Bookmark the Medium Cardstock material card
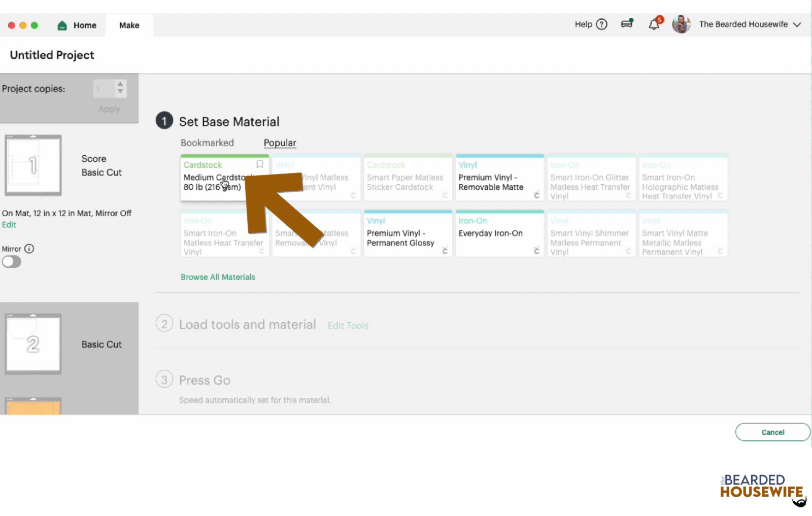This screenshot has height=516, width=812. point(259,164)
